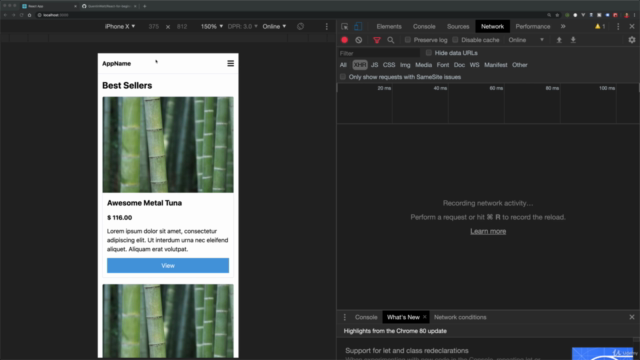Click the device width 375 field

[154, 27]
